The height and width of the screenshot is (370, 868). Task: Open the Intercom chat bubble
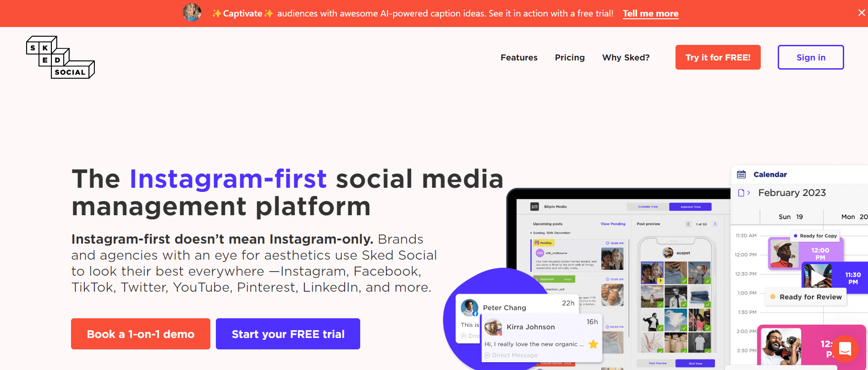845,349
